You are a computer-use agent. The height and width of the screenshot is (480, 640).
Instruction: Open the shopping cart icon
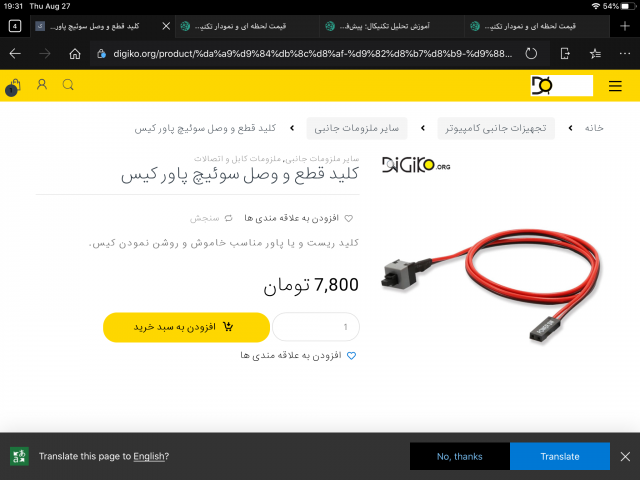coord(13,87)
